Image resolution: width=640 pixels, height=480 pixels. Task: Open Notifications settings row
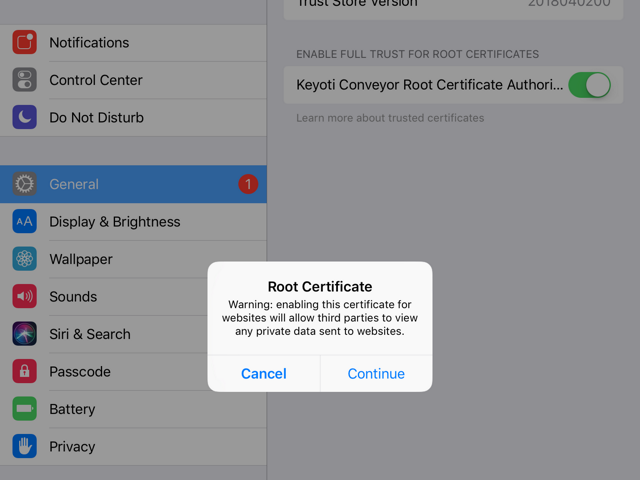tap(133, 43)
